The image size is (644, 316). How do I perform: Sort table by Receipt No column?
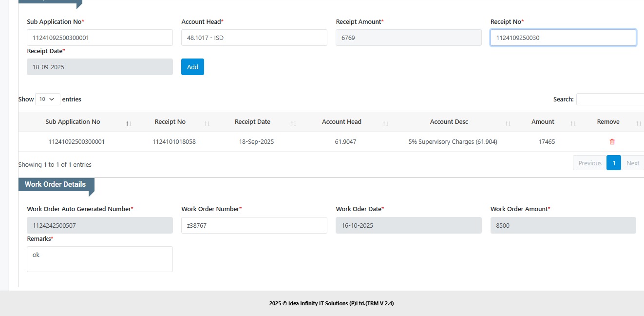tap(170, 122)
